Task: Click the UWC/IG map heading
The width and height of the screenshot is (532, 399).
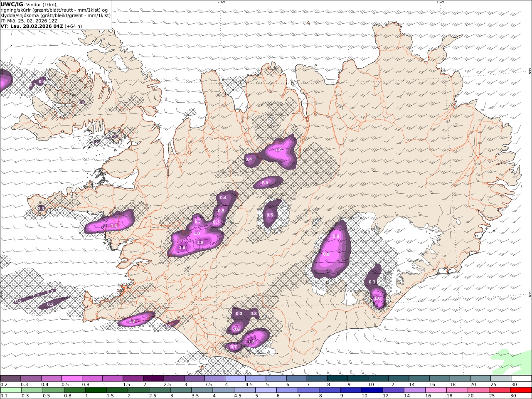Action: tap(12, 4)
